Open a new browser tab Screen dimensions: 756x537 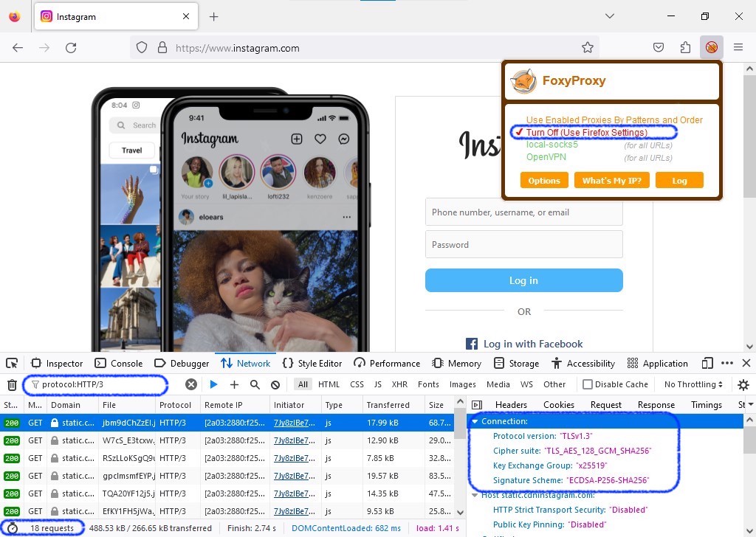click(x=213, y=17)
